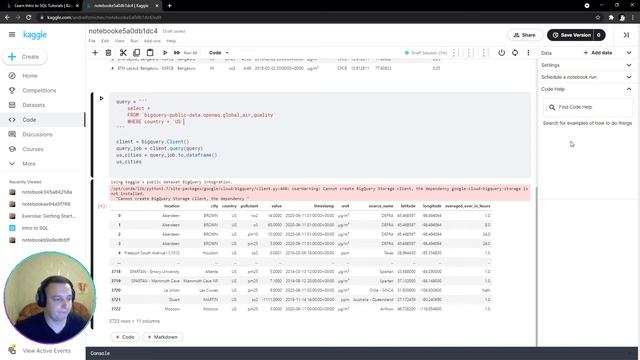This screenshot has height=360, width=640.
Task: Open the View menu
Action: (119, 41)
